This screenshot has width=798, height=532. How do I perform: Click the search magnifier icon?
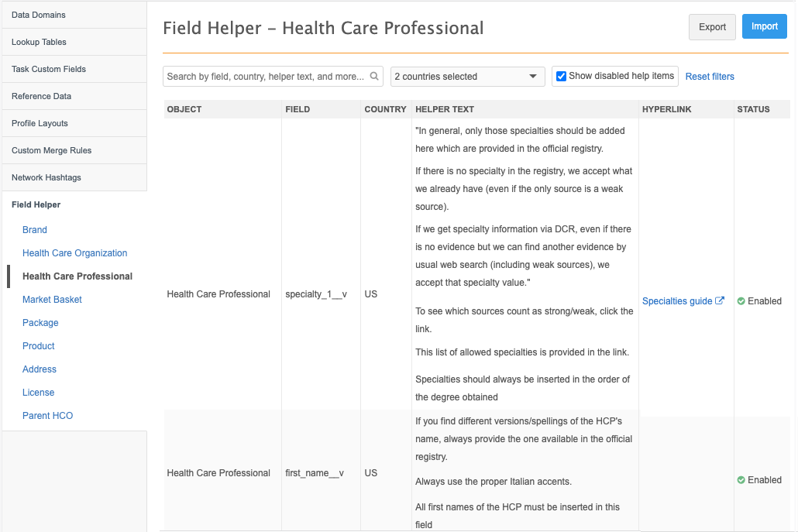[x=375, y=76]
